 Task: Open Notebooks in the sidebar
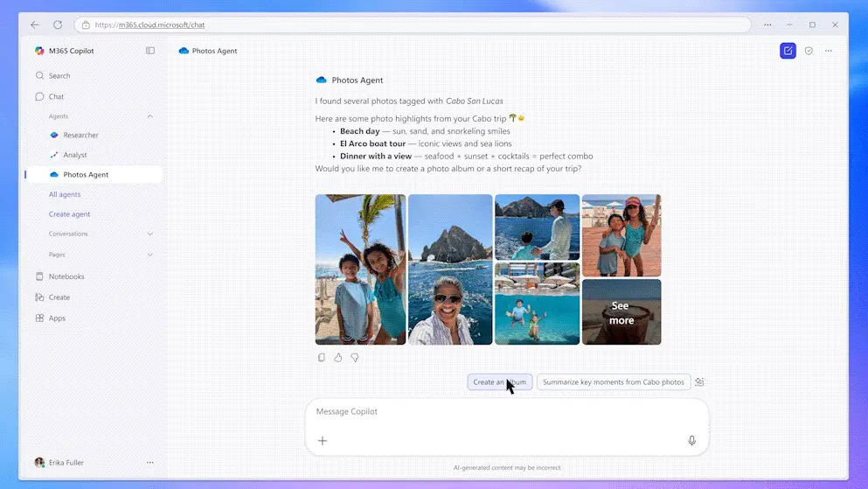(x=66, y=276)
